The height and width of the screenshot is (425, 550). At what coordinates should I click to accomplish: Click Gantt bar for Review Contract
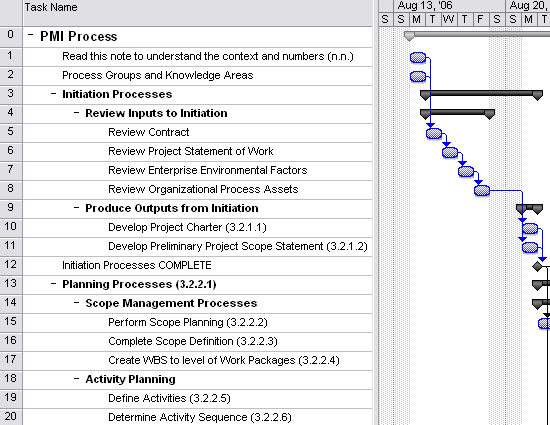pos(434,134)
